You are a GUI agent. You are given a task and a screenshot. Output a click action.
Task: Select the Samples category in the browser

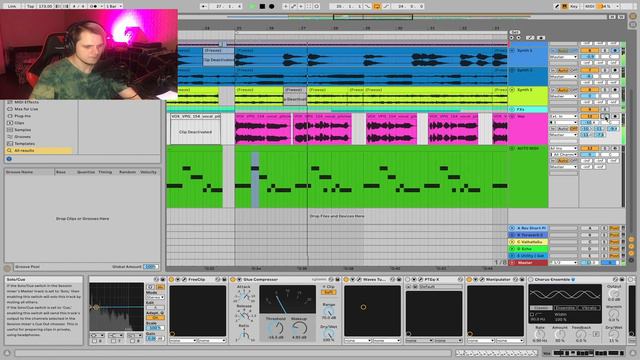(x=23, y=130)
